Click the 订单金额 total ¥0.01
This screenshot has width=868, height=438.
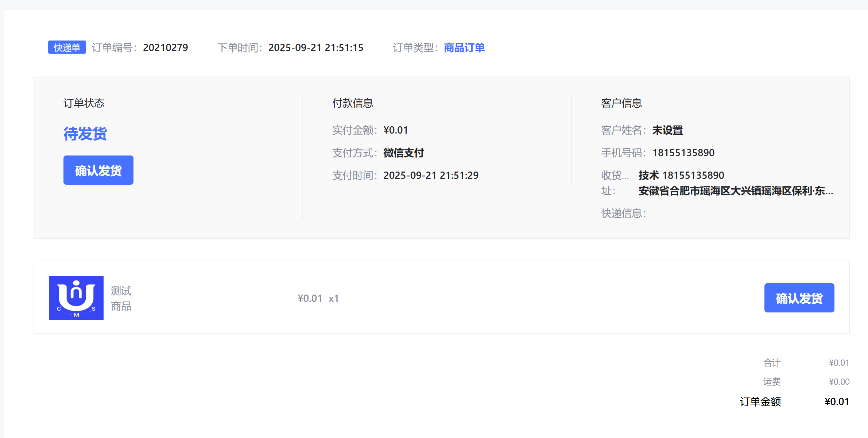[x=837, y=401]
